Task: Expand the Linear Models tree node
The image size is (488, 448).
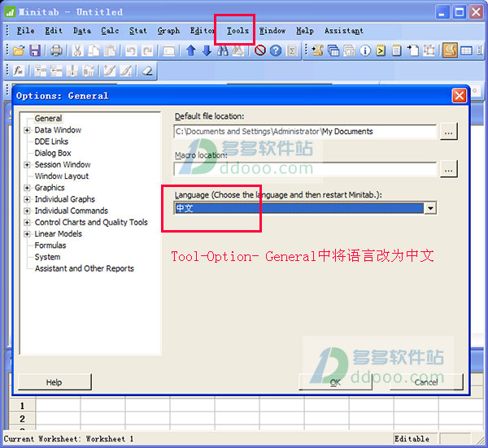Action: click(27, 234)
